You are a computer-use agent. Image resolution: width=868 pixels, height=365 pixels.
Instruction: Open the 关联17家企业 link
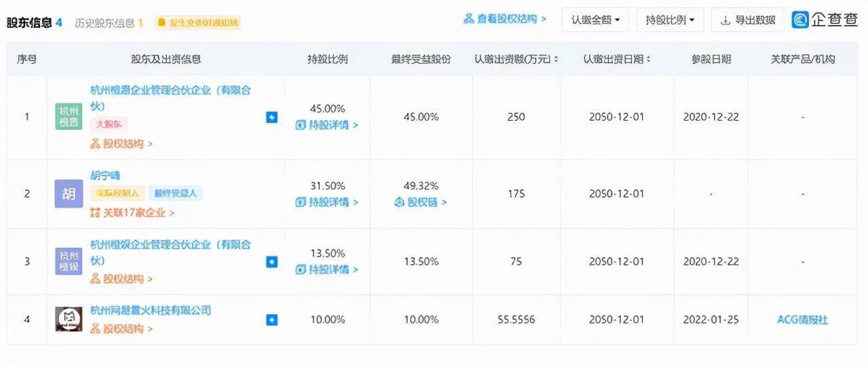pyautogui.click(x=132, y=212)
